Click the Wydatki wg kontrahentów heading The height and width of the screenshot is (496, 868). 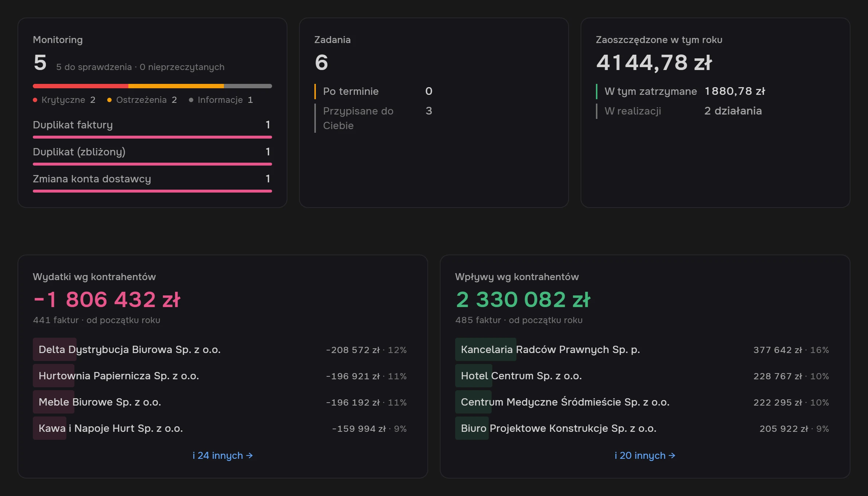tap(94, 277)
